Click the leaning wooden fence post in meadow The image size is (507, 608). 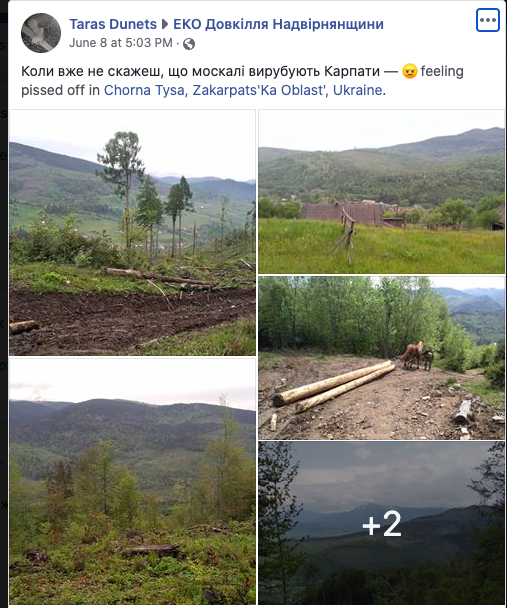346,235
